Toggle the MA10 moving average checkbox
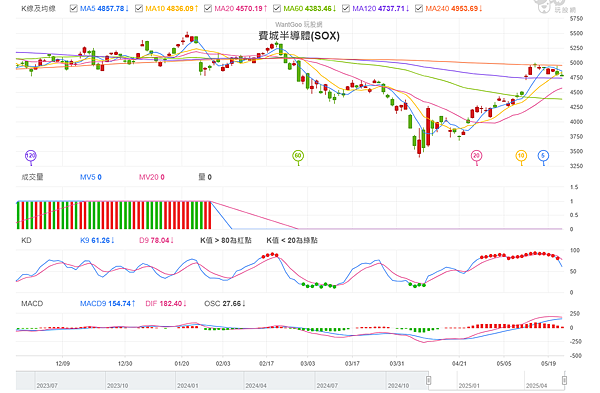Viewport: 600px width, 393px height. pos(139,8)
